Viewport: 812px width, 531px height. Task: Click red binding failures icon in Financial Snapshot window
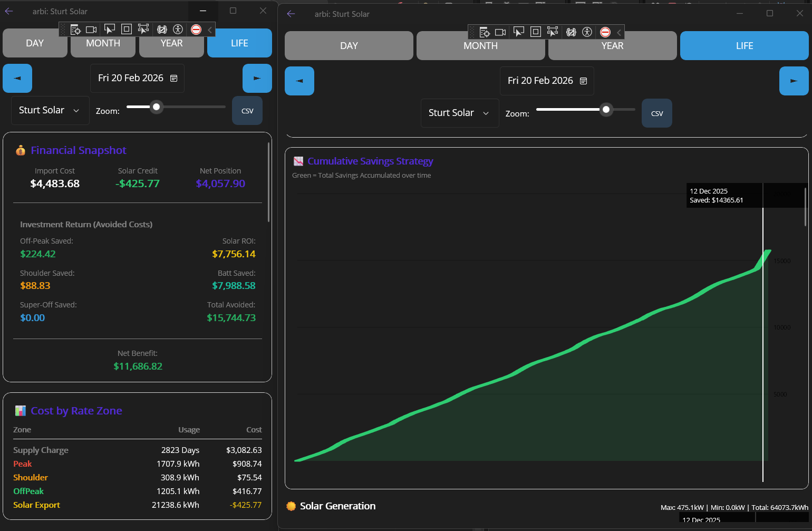click(196, 30)
